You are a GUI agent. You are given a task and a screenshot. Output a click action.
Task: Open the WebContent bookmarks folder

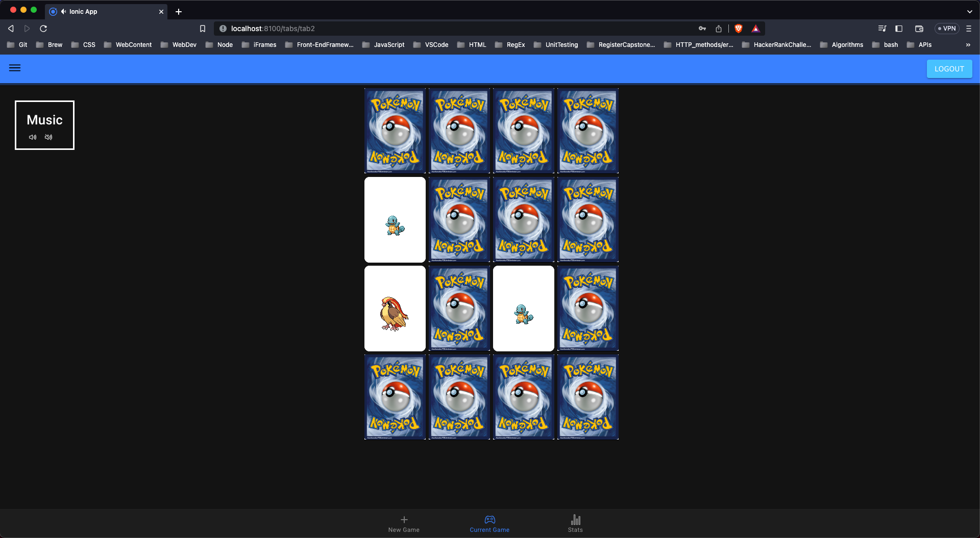tap(128, 45)
